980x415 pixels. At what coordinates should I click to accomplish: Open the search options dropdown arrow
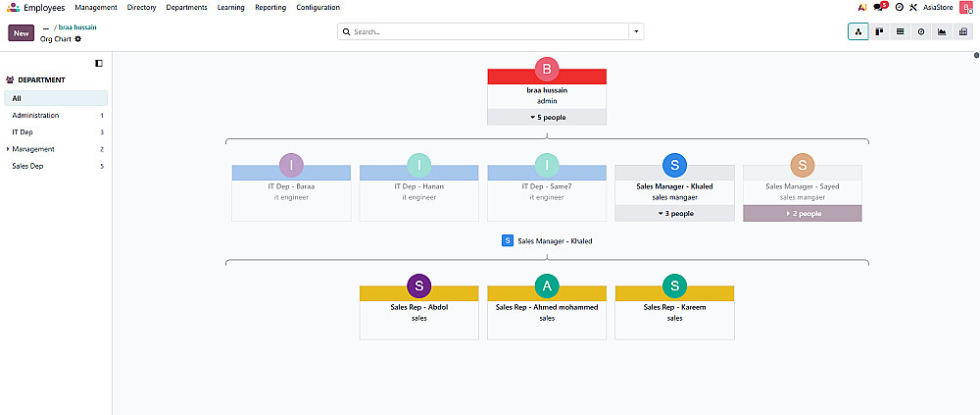click(636, 31)
